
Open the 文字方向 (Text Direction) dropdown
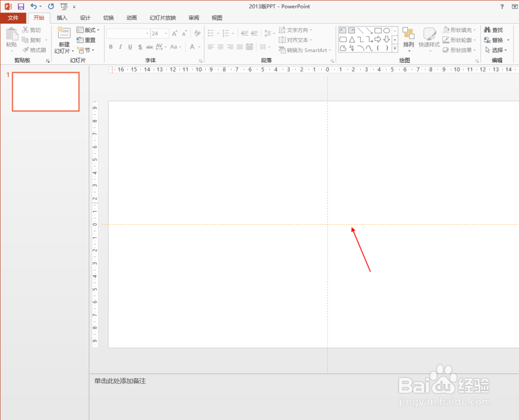coord(295,30)
